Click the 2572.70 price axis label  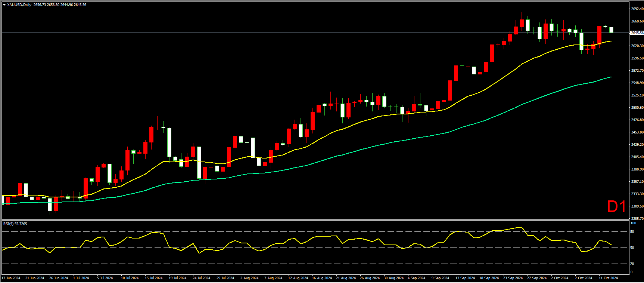coord(637,71)
